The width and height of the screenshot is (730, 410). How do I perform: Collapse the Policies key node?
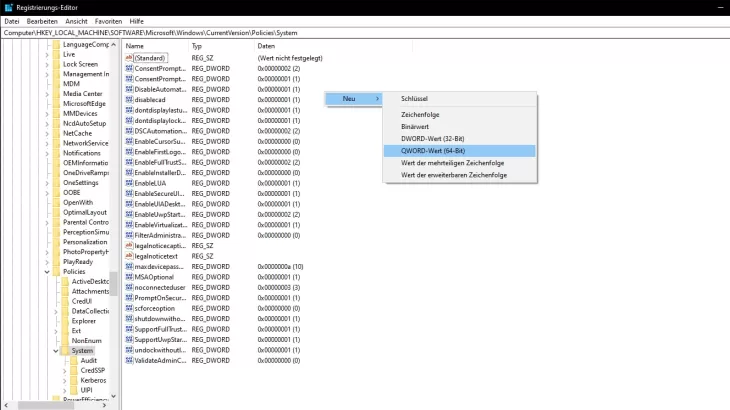[47, 271]
